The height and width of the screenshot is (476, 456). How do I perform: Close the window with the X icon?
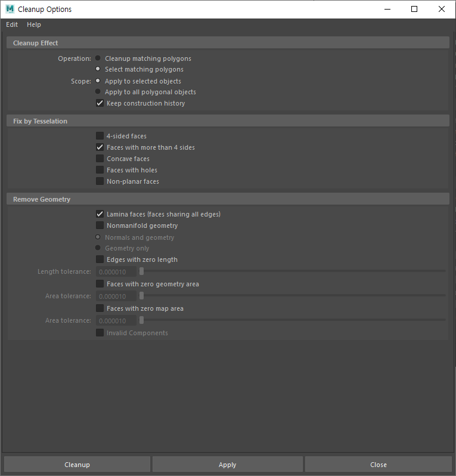point(442,9)
